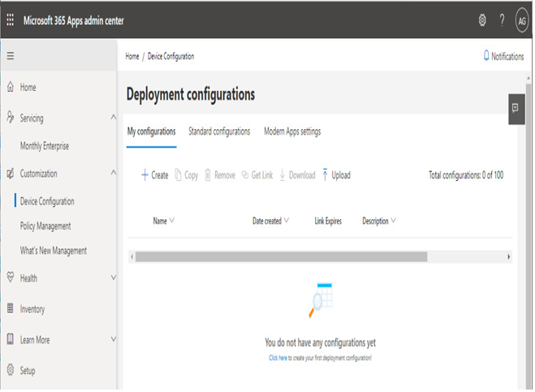The width and height of the screenshot is (535, 392).
Task: Open What's New Management in sidebar
Action: coord(54,251)
